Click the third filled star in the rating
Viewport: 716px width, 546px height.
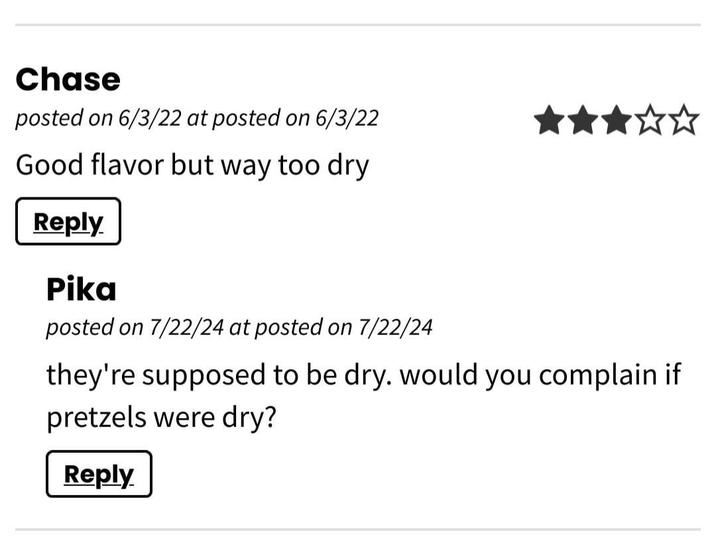coord(617,122)
